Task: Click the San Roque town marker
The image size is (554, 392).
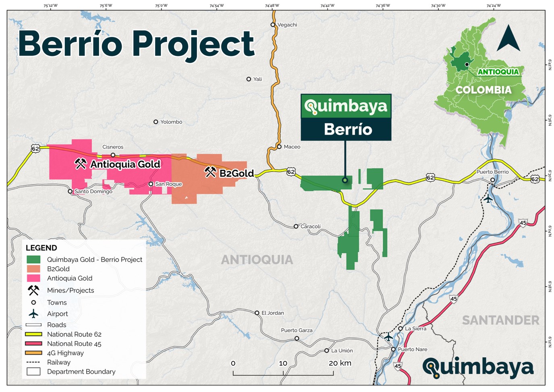Action: pos(151,184)
